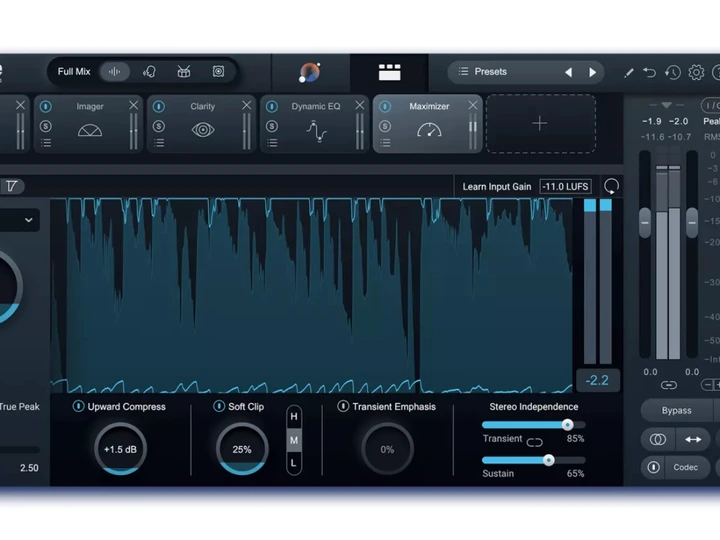Click Stereo Independence Sustain slider handle
This screenshot has width=720, height=540.
pos(549,460)
